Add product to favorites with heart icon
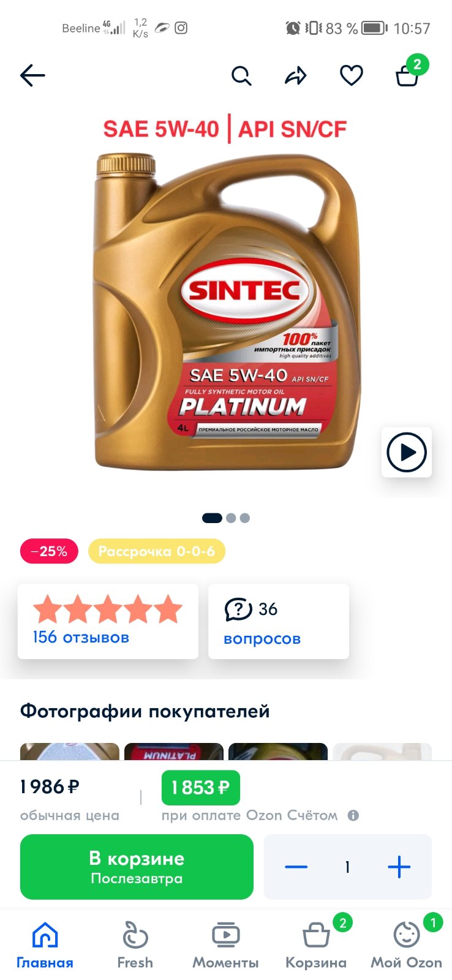The image size is (452, 980). (352, 76)
